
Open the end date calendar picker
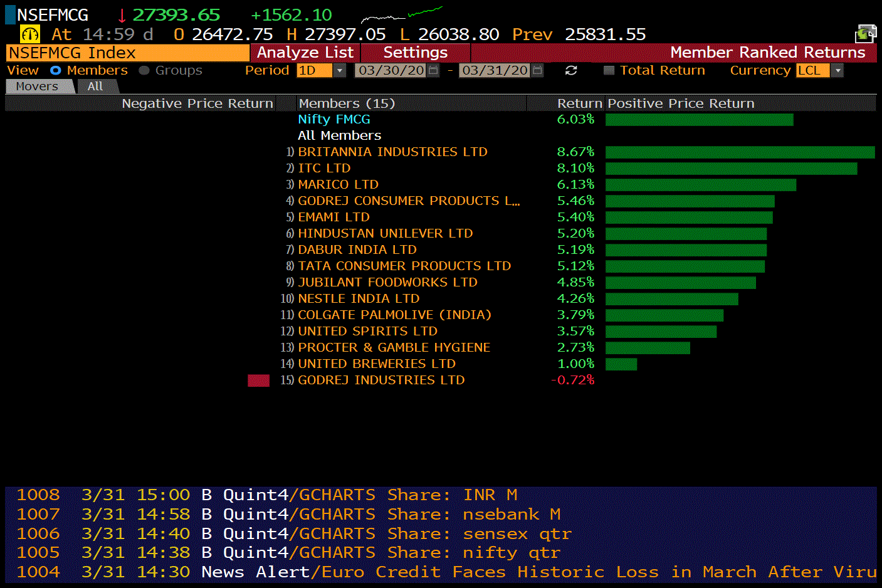pyautogui.click(x=537, y=71)
